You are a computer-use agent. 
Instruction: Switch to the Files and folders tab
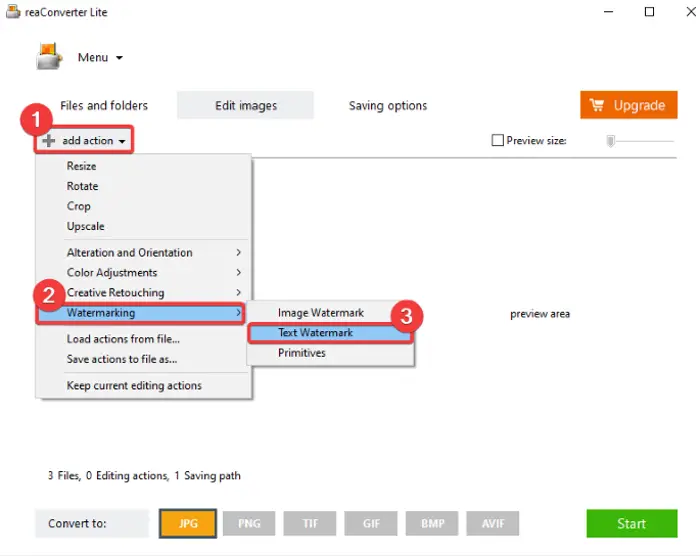click(104, 105)
